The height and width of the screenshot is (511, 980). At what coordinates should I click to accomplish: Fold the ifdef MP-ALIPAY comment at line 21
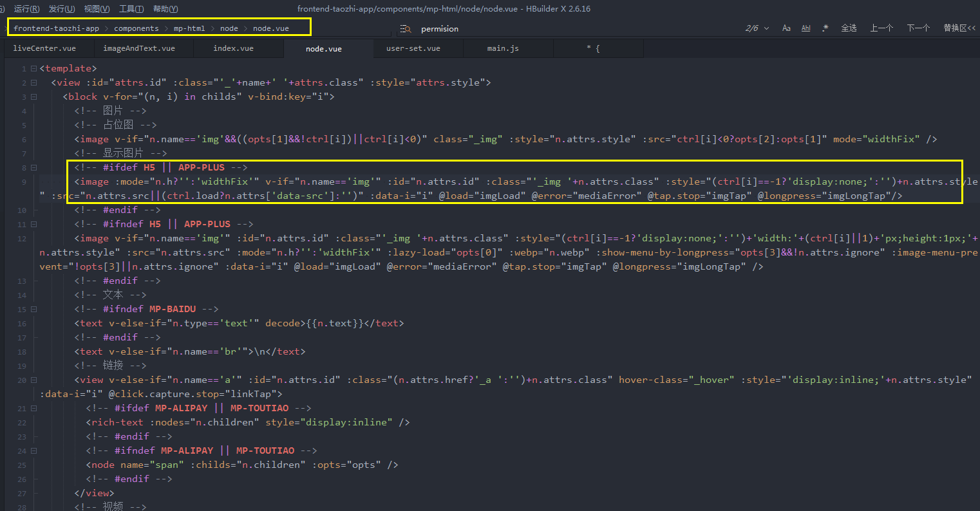point(33,408)
